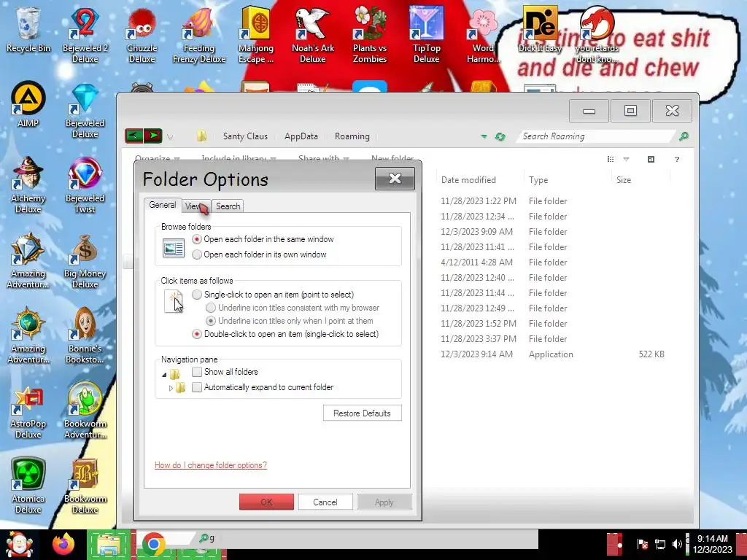Switch to the General tab

pos(163,205)
